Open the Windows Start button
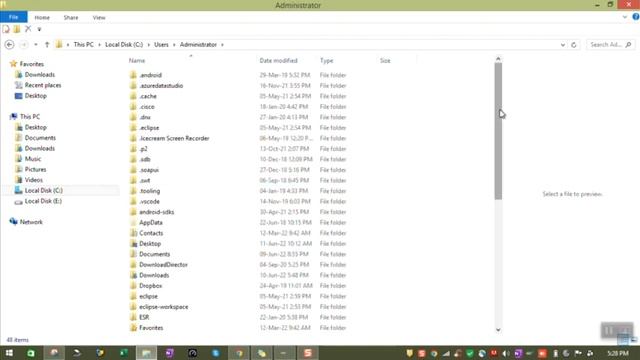This screenshot has height=360, width=640. coord(9,353)
